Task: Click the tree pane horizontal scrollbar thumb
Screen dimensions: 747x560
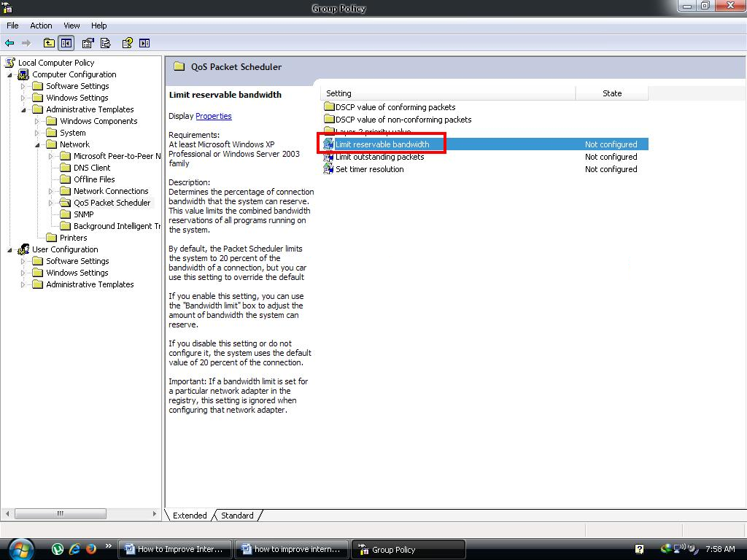Action: pos(61,514)
